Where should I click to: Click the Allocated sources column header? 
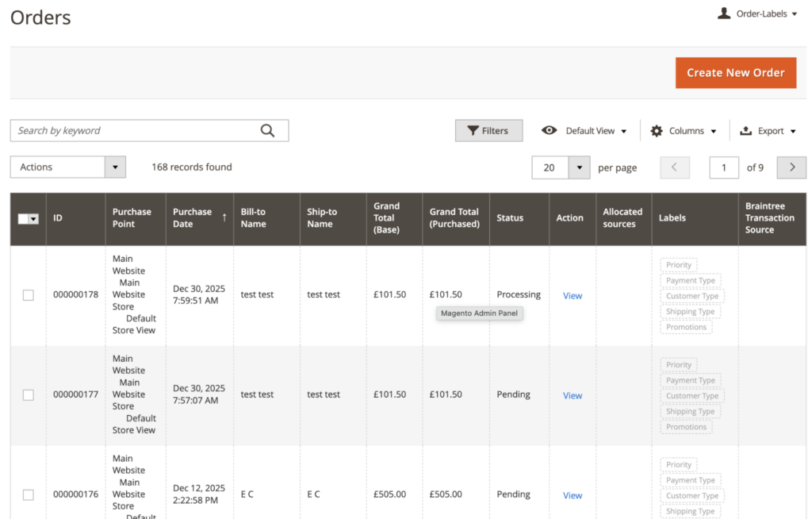(x=623, y=218)
